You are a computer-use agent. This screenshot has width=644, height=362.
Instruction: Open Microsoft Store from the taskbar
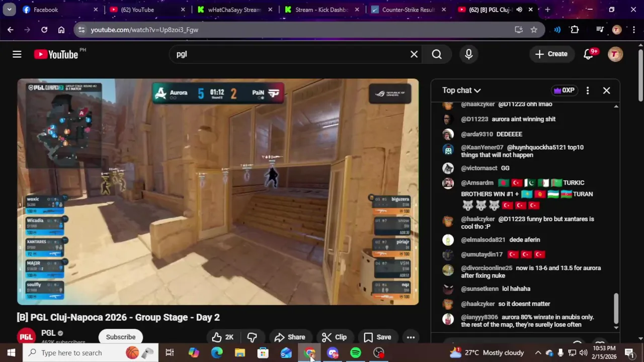(x=263, y=353)
